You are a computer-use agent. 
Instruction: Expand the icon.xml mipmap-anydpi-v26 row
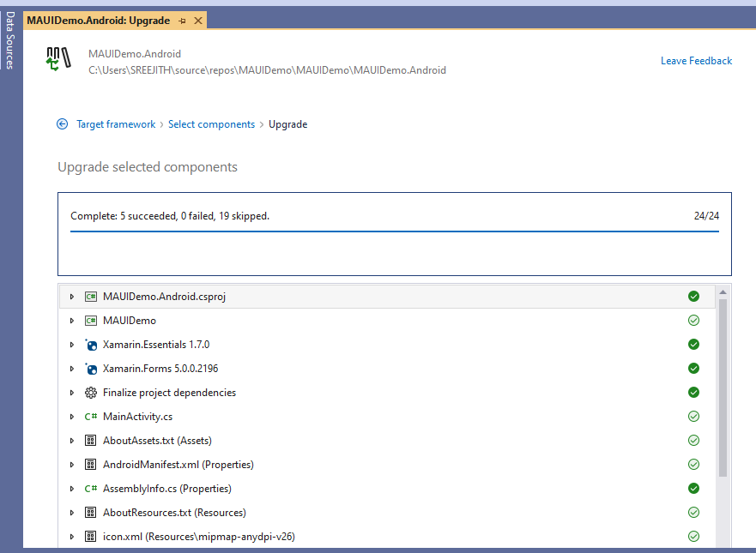coord(72,537)
